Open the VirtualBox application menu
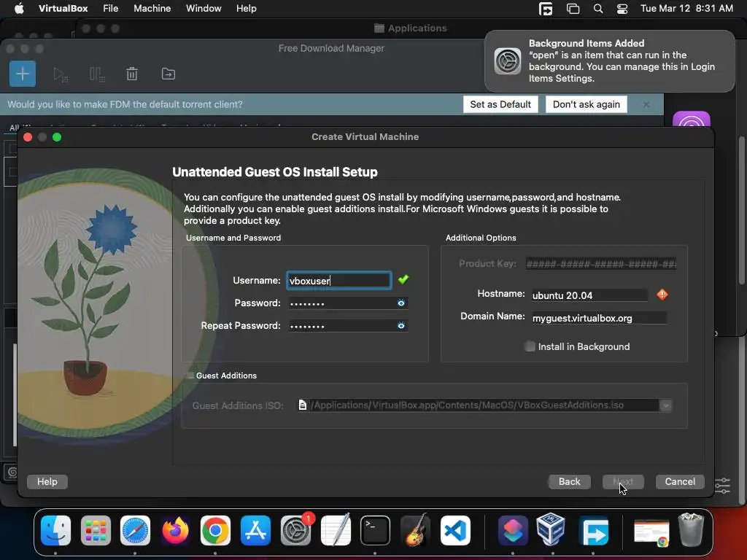747x560 pixels. 63,9
